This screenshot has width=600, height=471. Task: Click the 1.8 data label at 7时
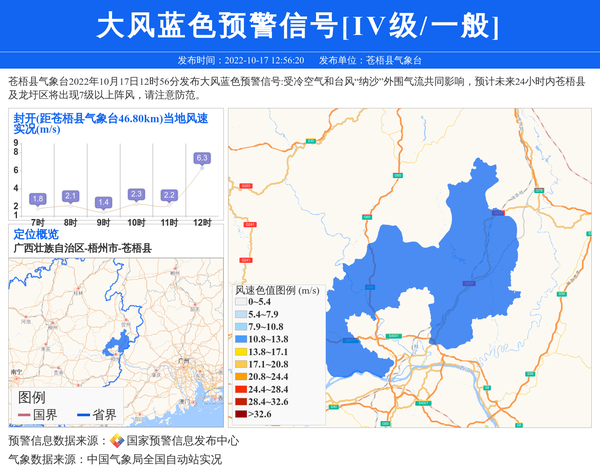[38, 199]
